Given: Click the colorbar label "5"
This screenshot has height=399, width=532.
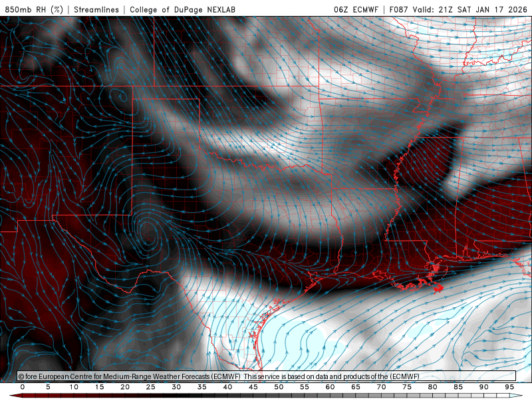Looking at the screenshot, I should 48,387.
